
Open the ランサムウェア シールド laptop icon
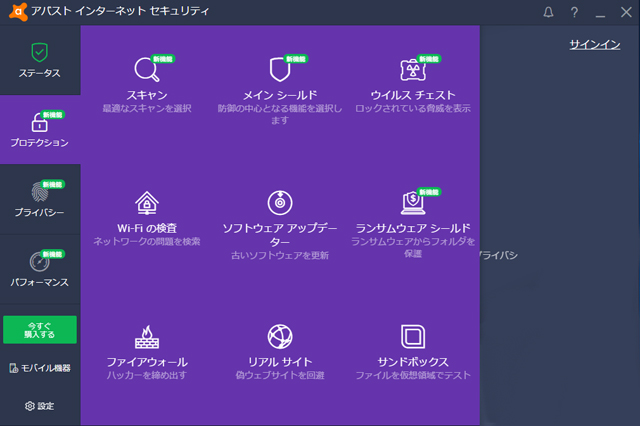click(413, 203)
